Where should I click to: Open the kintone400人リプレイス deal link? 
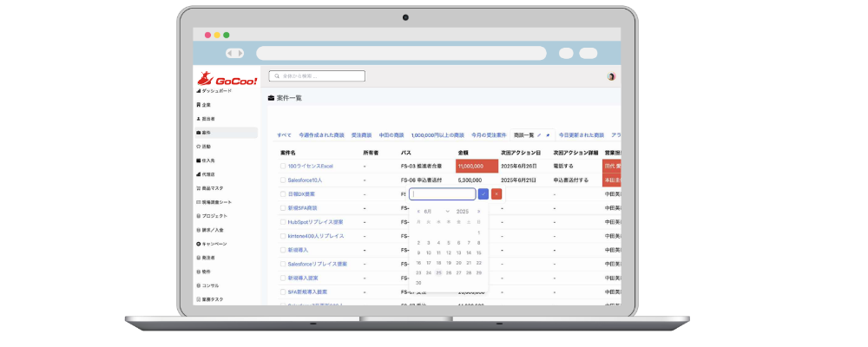coord(316,236)
